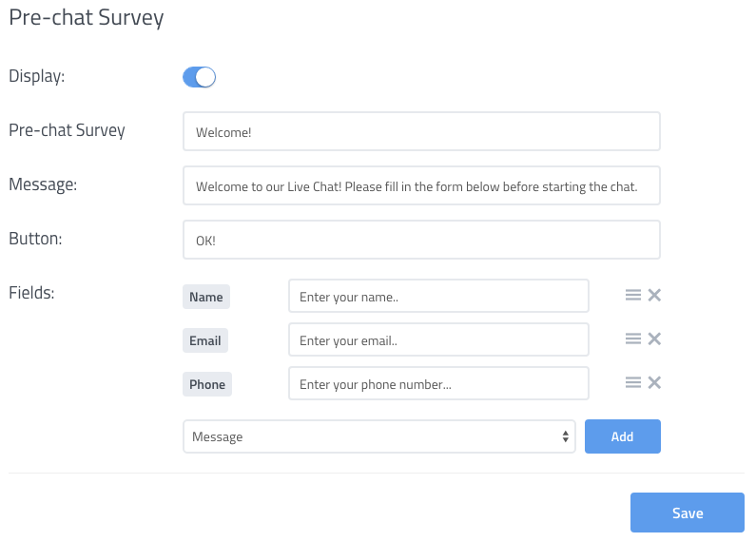Edit the 'Enter your phone number...' field

pos(438,384)
